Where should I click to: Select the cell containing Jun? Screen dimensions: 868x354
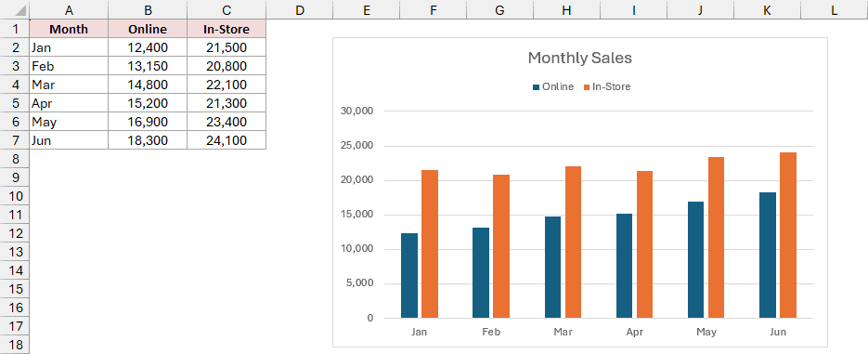pyautogui.click(x=69, y=140)
